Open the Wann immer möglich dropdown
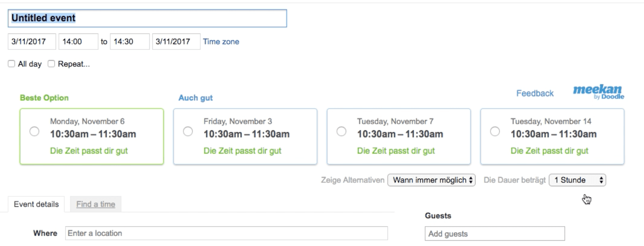The width and height of the screenshot is (644, 246). (431, 180)
